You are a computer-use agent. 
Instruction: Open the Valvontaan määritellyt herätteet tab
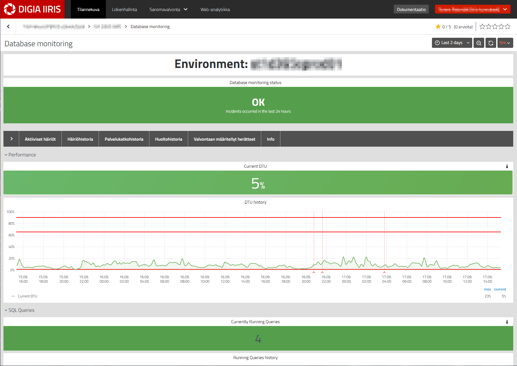click(224, 139)
